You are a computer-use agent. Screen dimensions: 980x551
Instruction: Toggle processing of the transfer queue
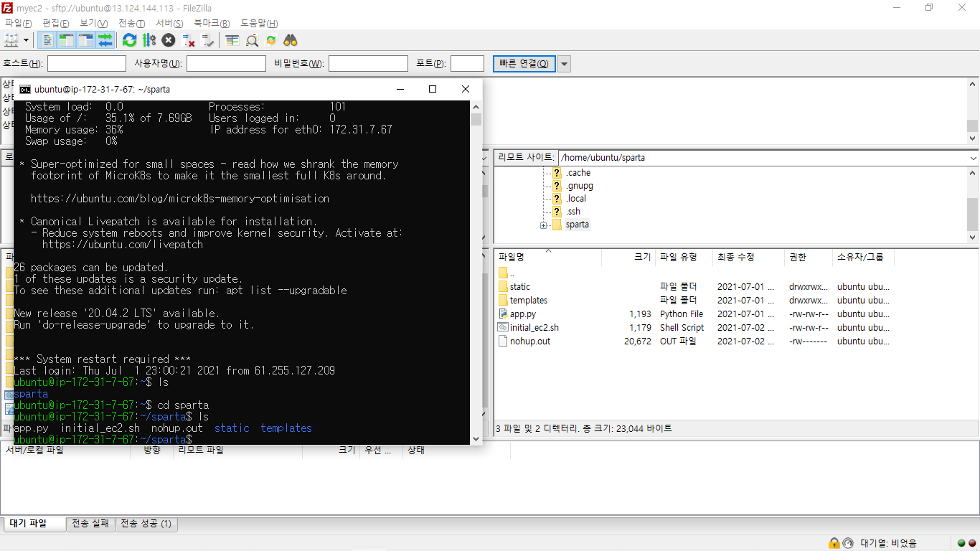149,40
